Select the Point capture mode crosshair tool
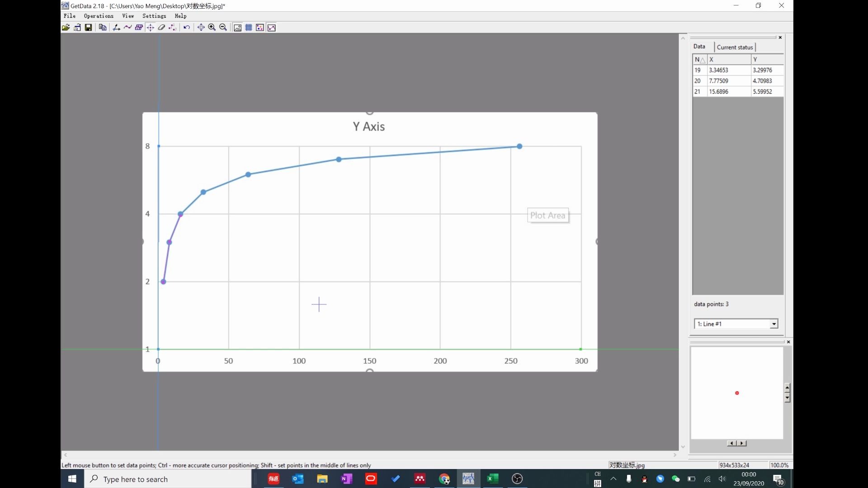This screenshot has height=488, width=868. coord(151,28)
